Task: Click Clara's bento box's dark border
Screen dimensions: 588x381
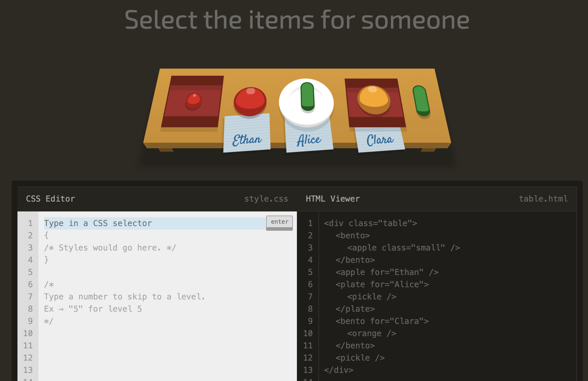Action: coord(376,122)
